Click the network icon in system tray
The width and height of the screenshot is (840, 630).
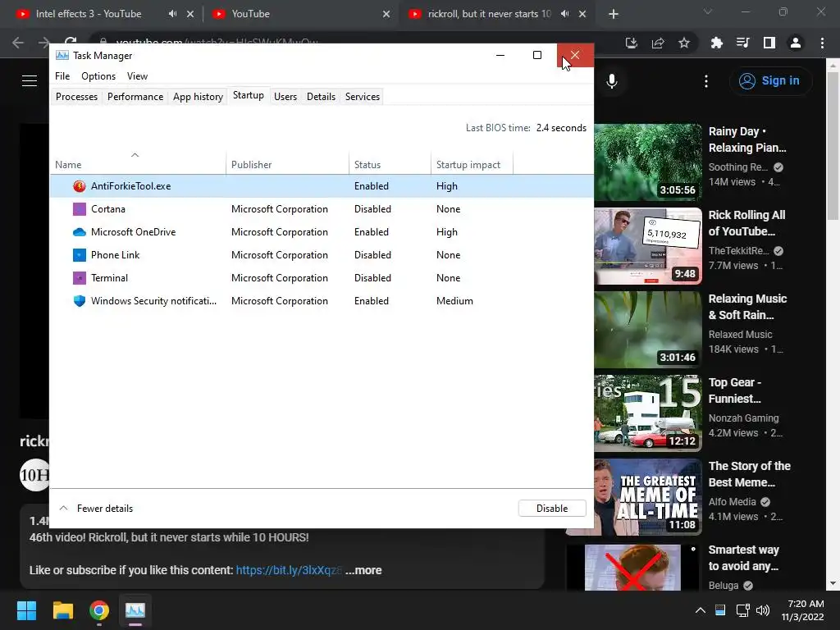[742, 610]
